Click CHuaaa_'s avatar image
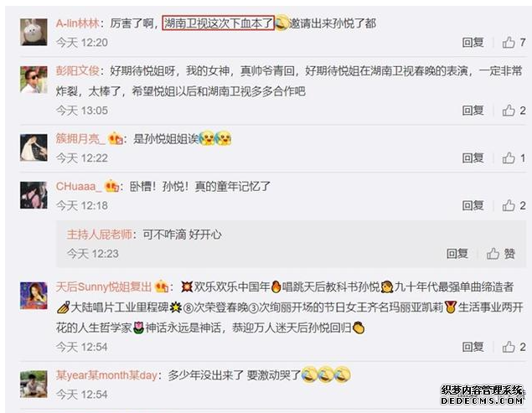 pyautogui.click(x=34, y=195)
